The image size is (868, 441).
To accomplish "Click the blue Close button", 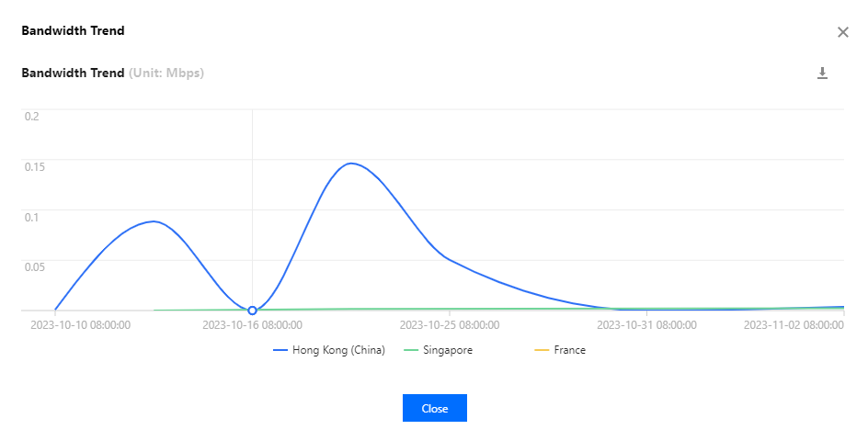I will click(x=435, y=408).
